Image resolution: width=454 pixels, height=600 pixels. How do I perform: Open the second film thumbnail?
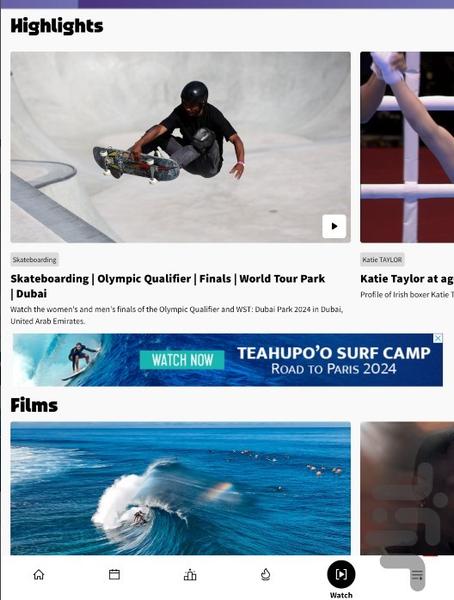click(407, 488)
